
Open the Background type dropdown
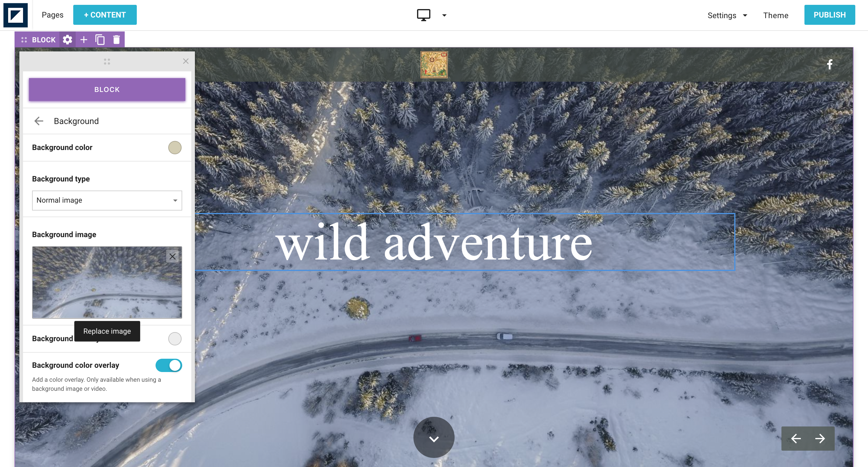(x=107, y=200)
